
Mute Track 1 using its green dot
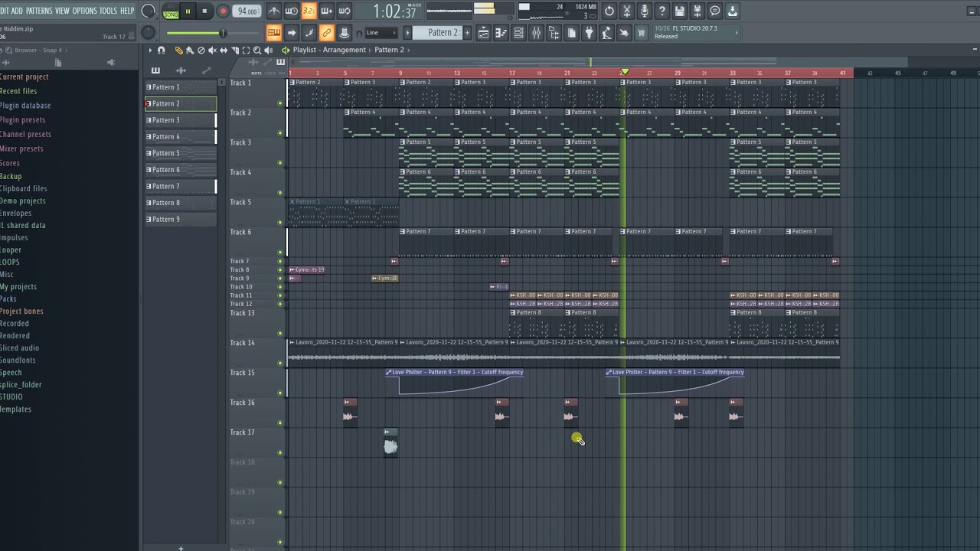pyautogui.click(x=280, y=103)
